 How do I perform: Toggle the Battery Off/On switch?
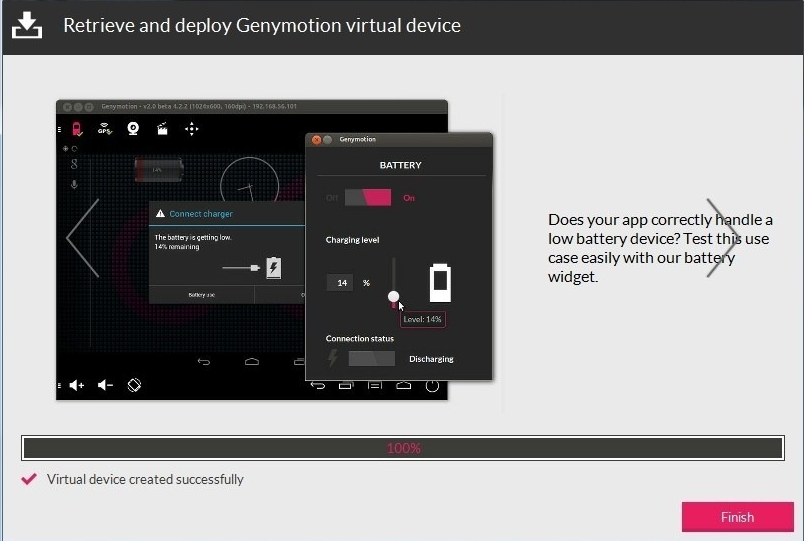pyautogui.click(x=368, y=197)
